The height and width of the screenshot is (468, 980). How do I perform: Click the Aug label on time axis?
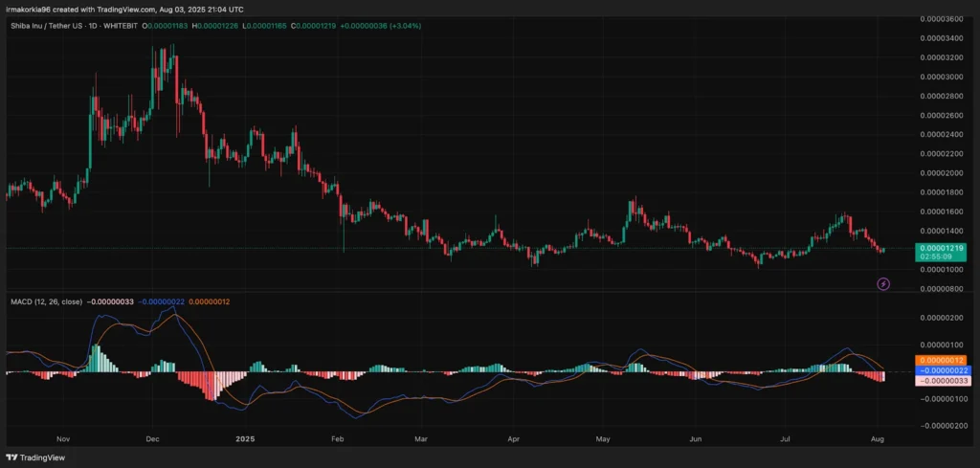pyautogui.click(x=878, y=439)
